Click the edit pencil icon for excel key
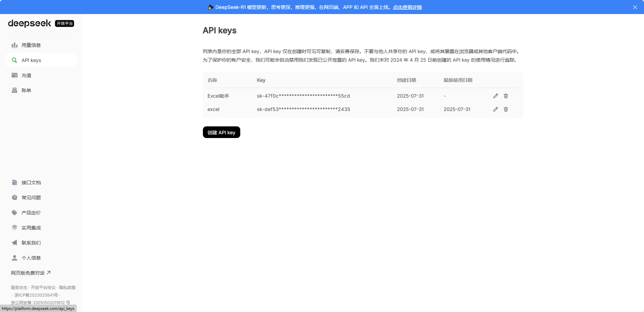This screenshot has width=644, height=312. (496, 109)
